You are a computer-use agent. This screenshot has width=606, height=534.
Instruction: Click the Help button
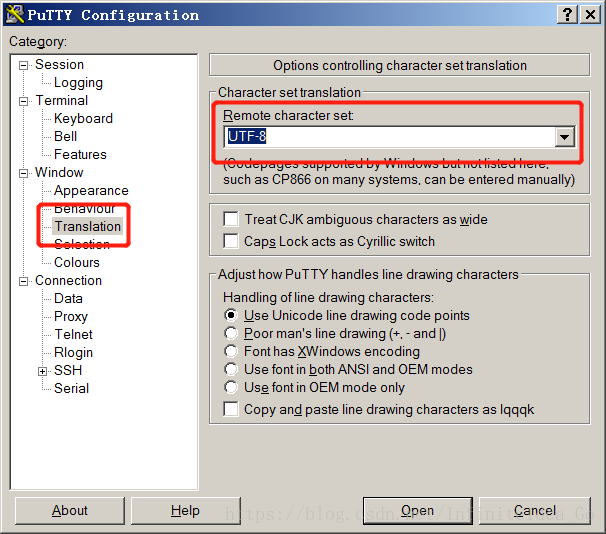186,511
